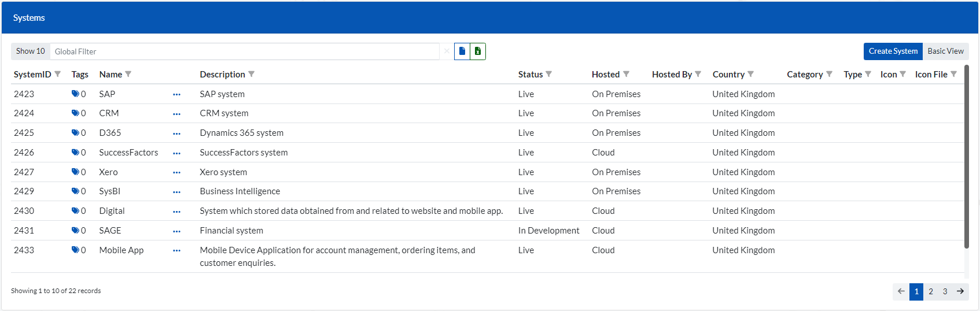
Task: Click the export to Excel icon
Action: [x=478, y=51]
